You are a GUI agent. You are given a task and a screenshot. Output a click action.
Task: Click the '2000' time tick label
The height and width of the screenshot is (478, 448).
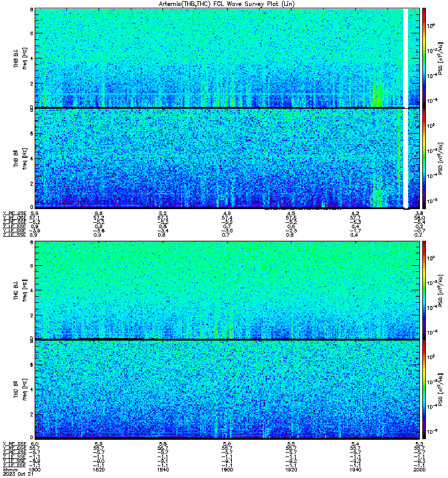coord(419,470)
